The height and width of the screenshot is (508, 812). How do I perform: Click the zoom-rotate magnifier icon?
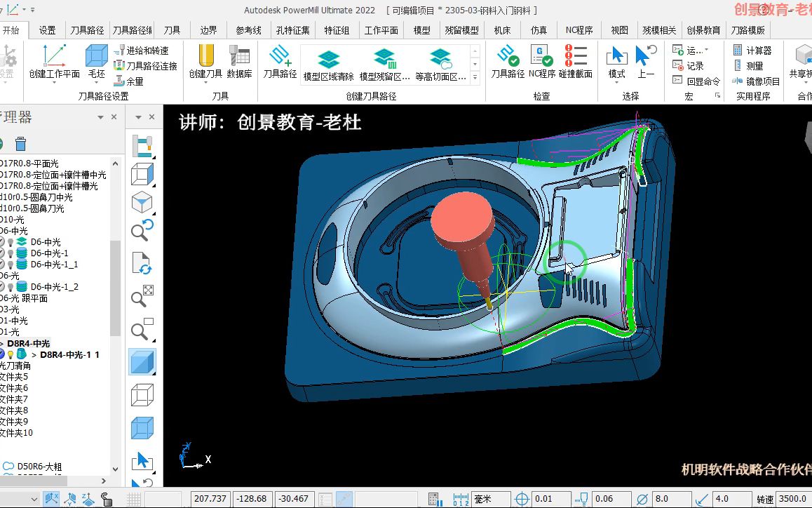pos(142,230)
